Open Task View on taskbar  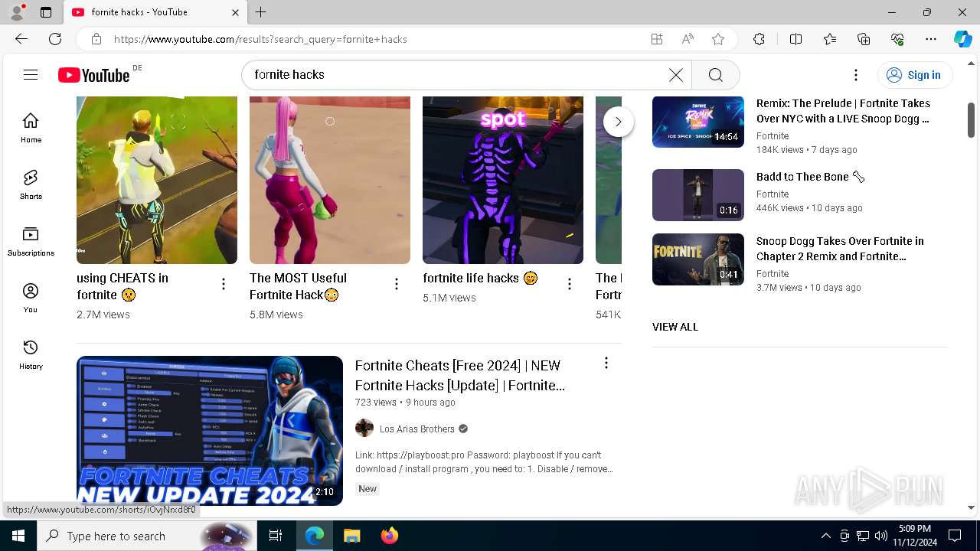(276, 536)
